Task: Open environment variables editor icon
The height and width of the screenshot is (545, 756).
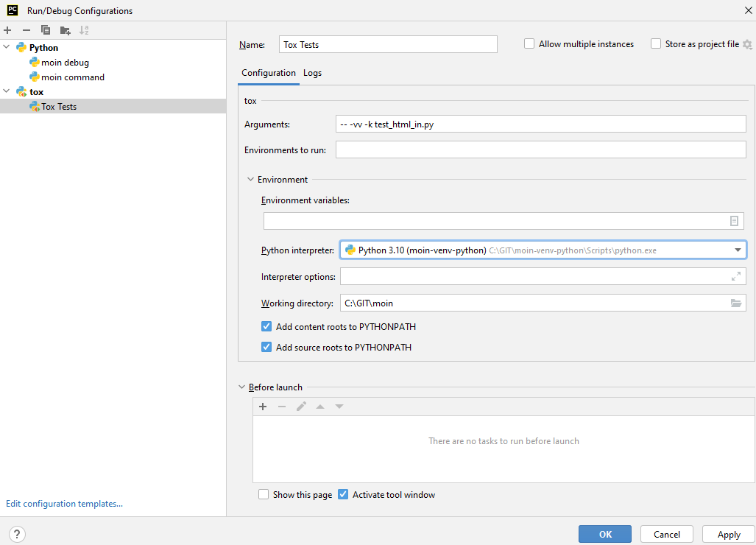Action: tap(734, 221)
